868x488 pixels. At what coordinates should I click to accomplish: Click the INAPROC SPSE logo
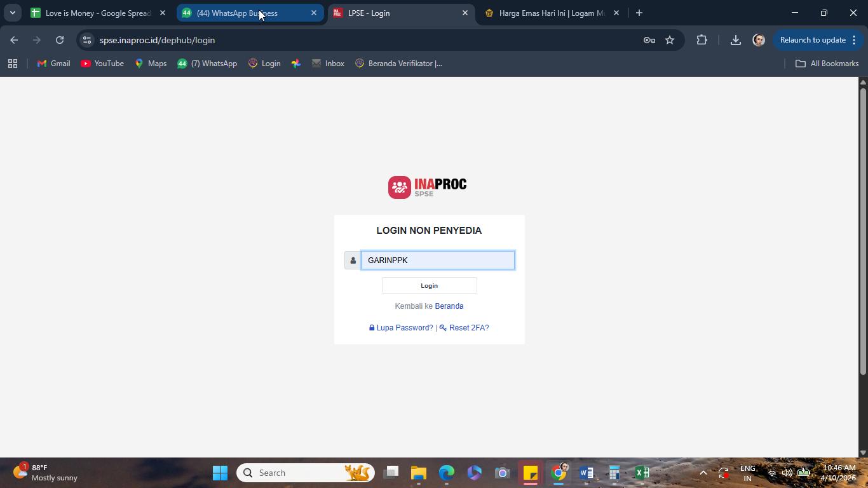click(427, 187)
